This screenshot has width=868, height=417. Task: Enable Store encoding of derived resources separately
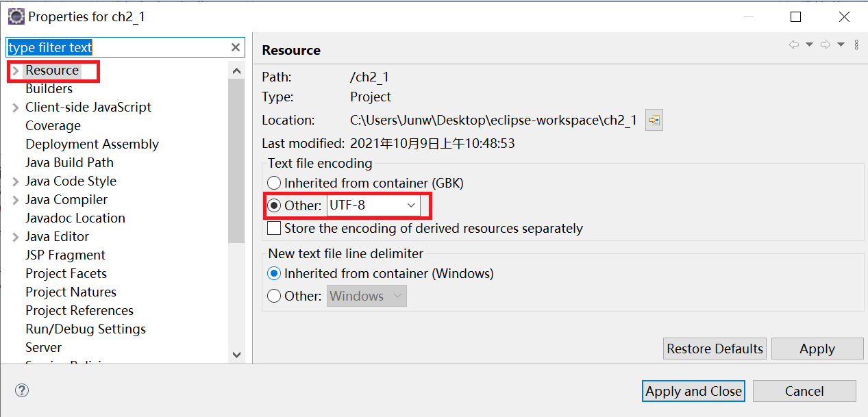274,228
